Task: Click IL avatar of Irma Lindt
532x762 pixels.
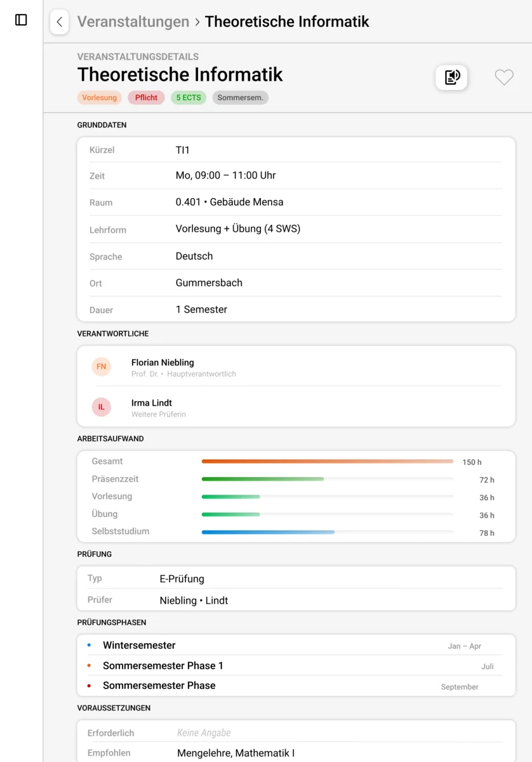Action: tap(101, 407)
